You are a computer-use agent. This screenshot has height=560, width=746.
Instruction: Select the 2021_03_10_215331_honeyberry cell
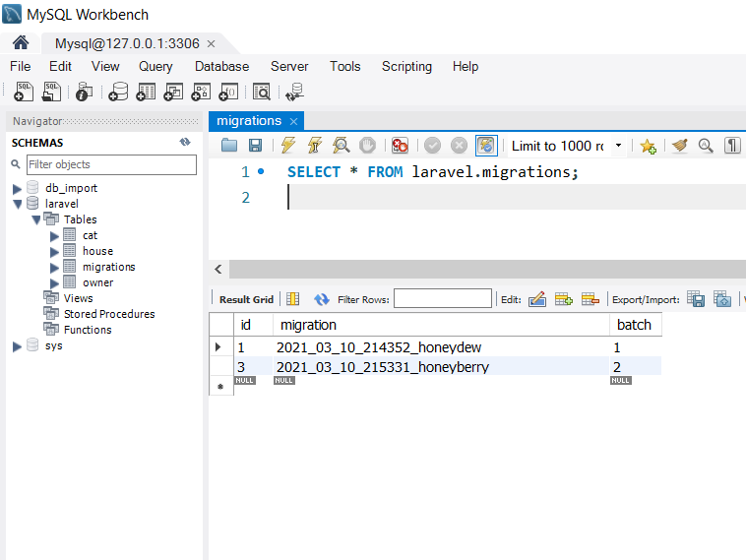pyautogui.click(x=441, y=367)
